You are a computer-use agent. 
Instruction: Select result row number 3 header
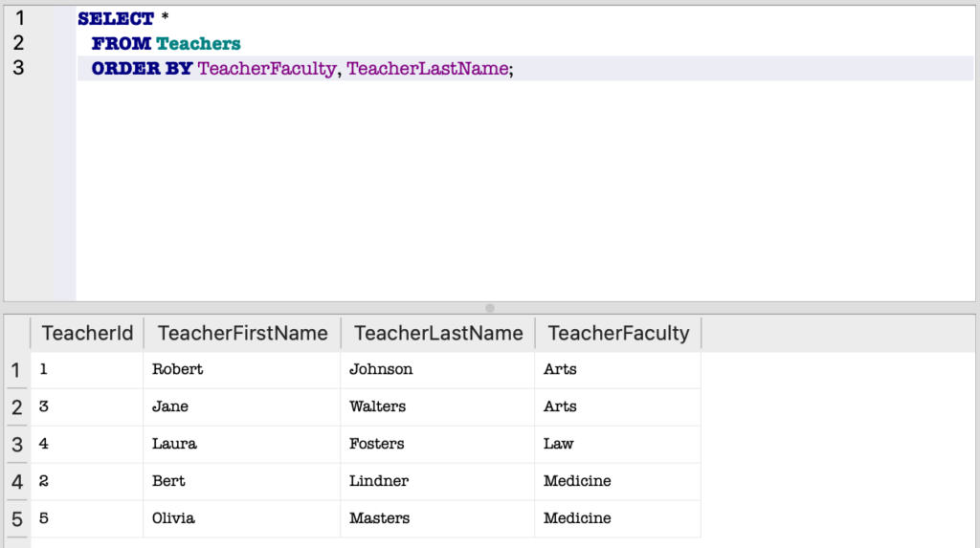click(16, 445)
